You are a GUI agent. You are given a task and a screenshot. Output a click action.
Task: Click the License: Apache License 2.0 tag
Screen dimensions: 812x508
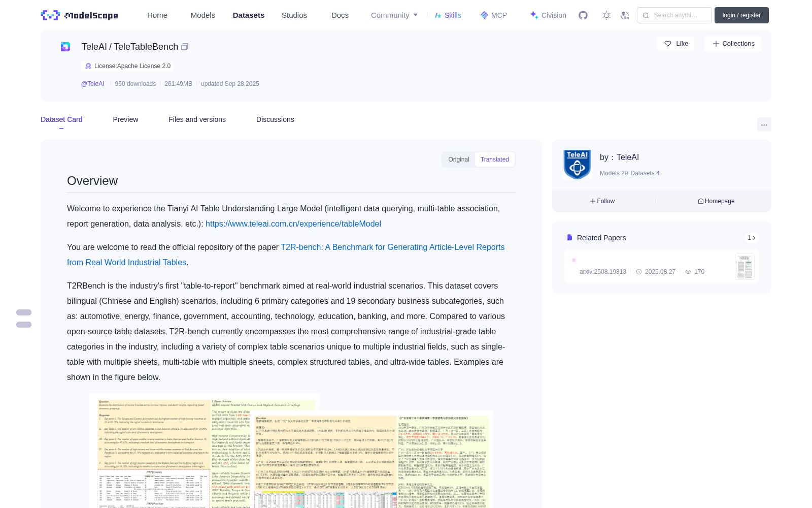[x=127, y=66]
